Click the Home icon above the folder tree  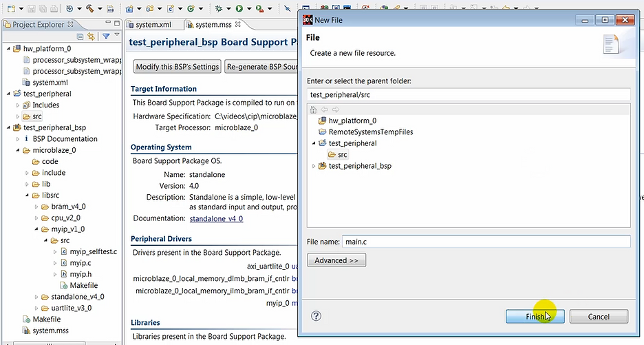click(314, 109)
